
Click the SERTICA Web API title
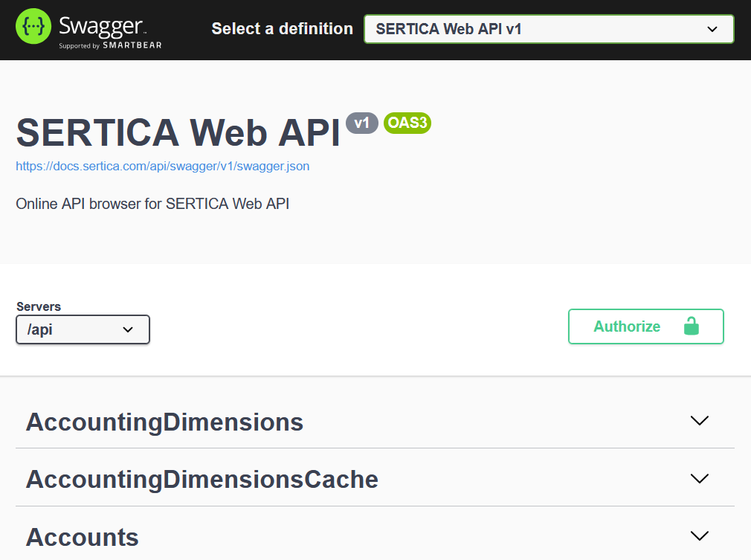pyautogui.click(x=178, y=132)
